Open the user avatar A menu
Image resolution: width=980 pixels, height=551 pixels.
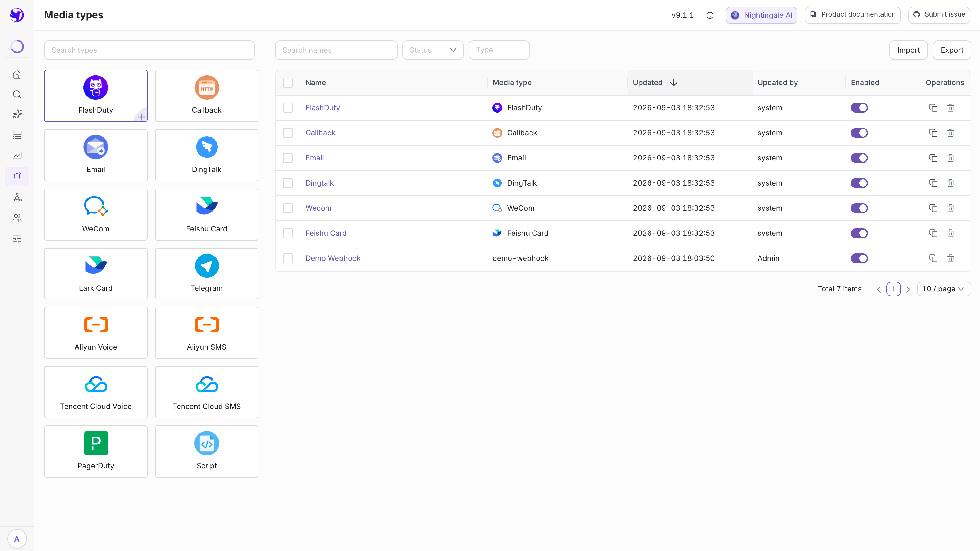[x=17, y=539]
